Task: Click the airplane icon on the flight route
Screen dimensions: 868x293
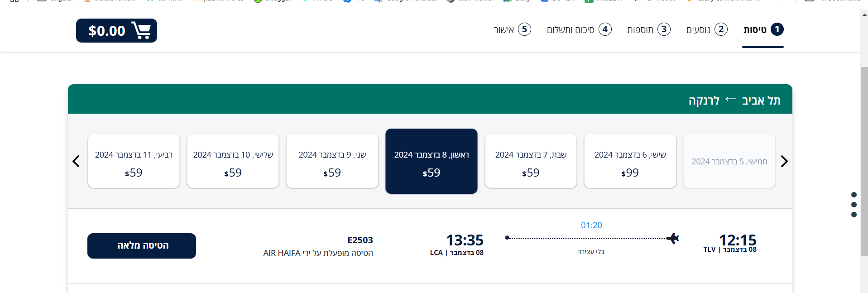Action: 673,238
